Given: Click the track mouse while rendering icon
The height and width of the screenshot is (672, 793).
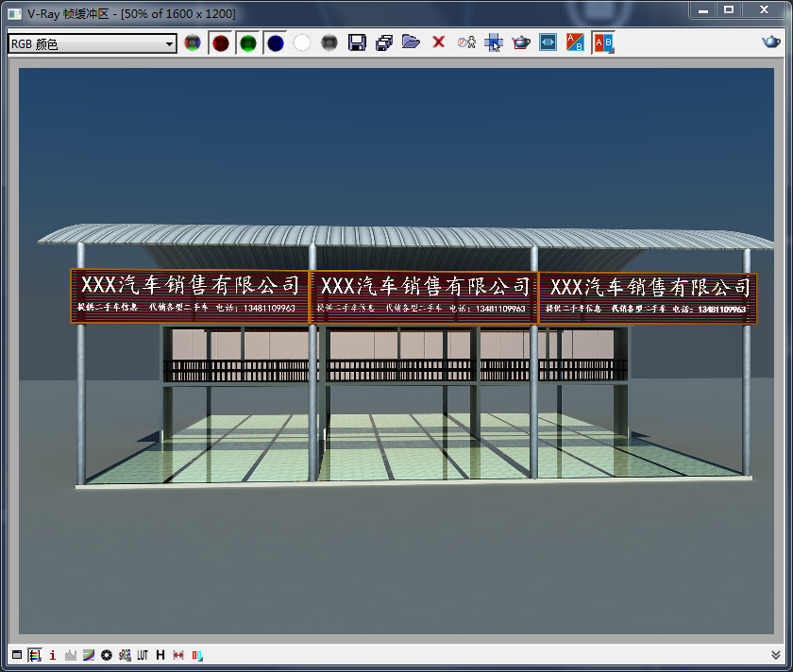Looking at the screenshot, I should [x=493, y=42].
